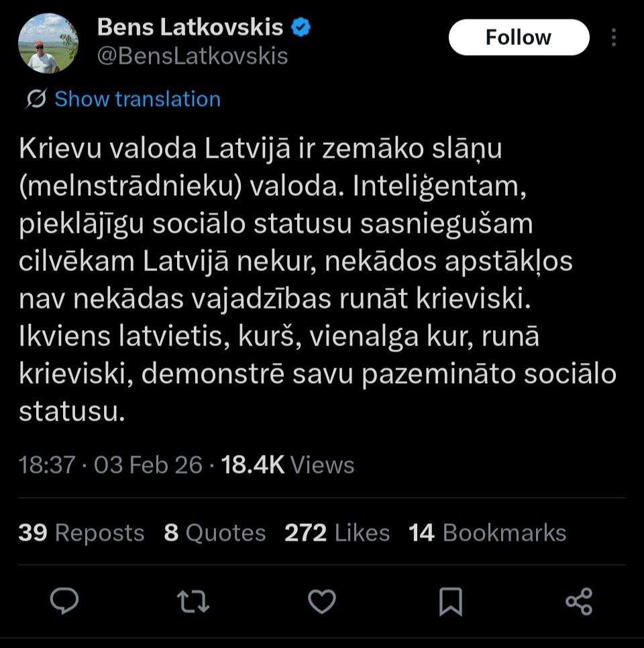Open the three-dot more options menu

coord(614,38)
